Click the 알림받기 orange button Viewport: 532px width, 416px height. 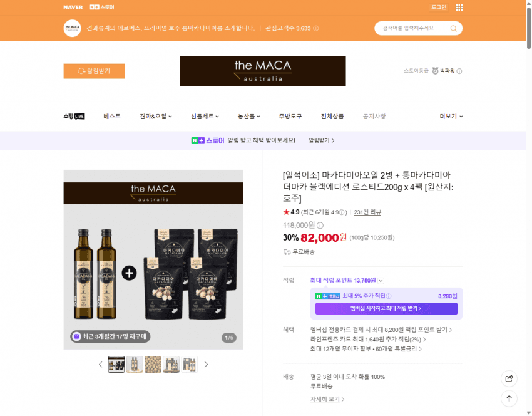pos(95,71)
